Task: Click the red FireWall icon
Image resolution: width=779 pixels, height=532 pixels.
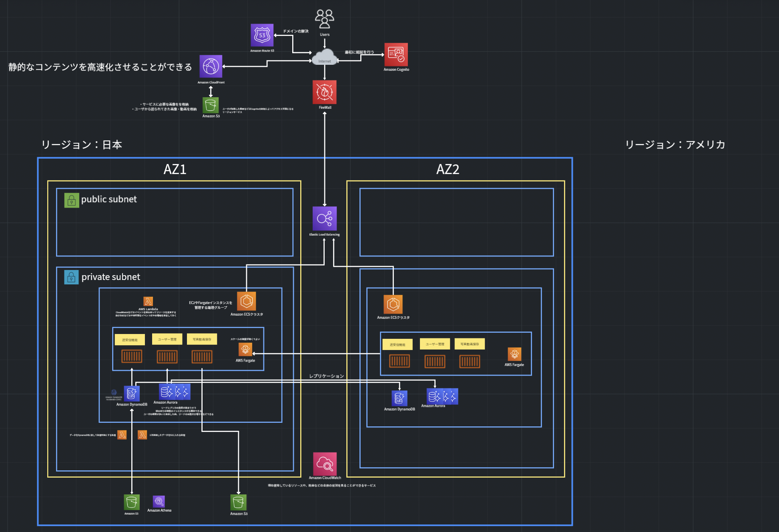Action: coord(325,92)
